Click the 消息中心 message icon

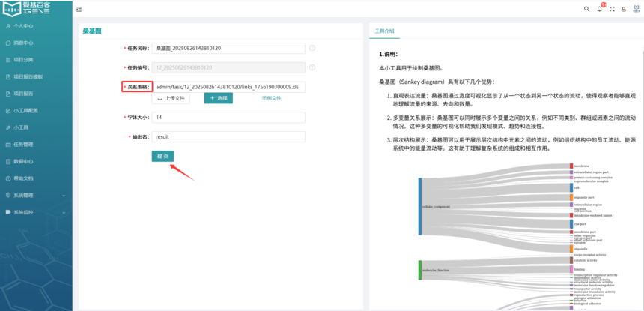coord(8,43)
